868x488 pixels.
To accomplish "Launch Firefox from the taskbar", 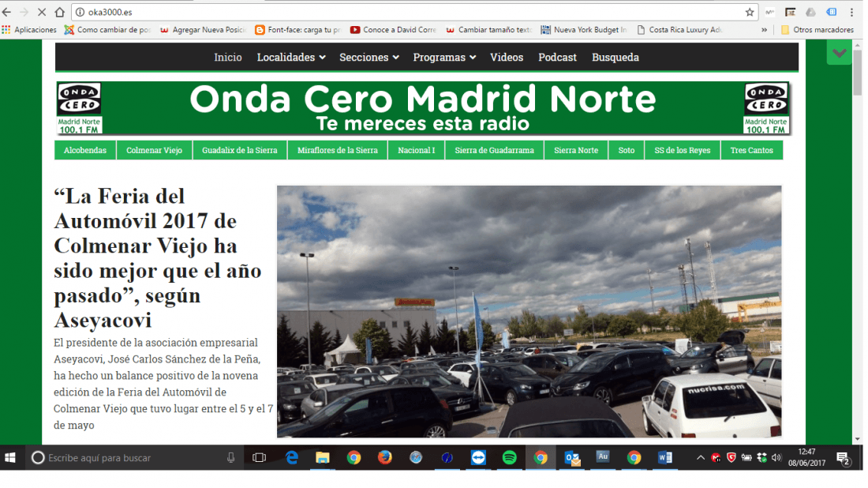I will [x=385, y=457].
